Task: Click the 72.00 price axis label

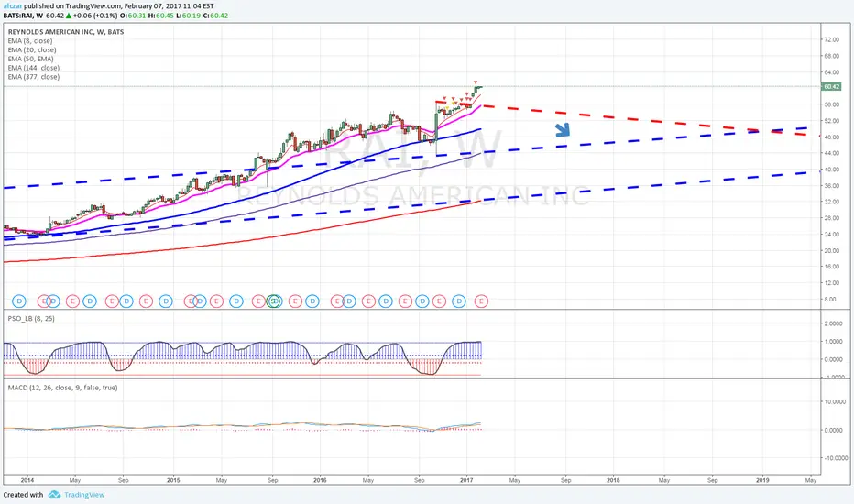Action: 832,39
